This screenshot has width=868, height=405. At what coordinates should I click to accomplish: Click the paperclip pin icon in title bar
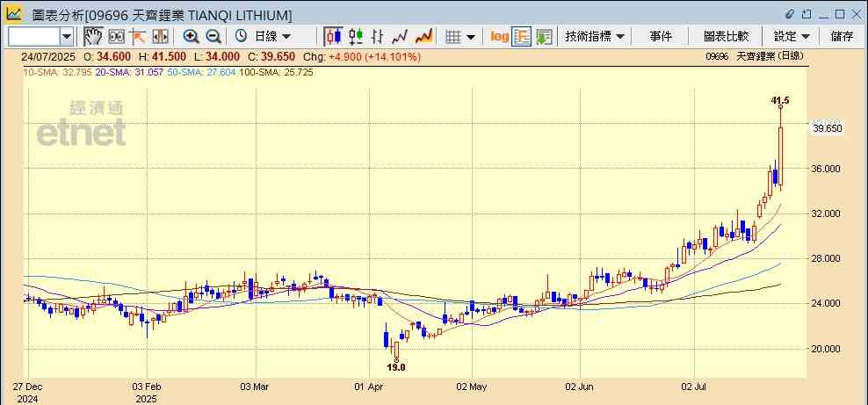(790, 14)
